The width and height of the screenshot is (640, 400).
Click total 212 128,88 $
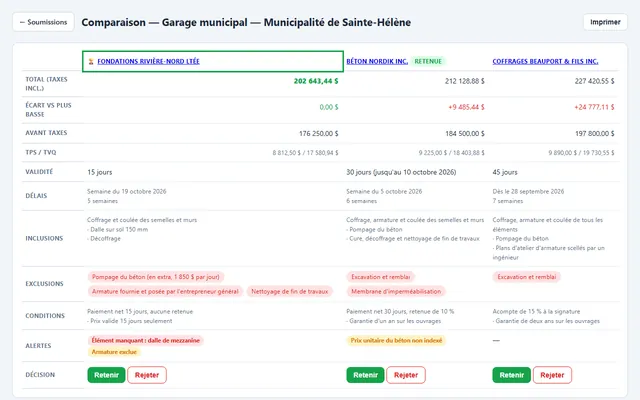[x=464, y=81]
